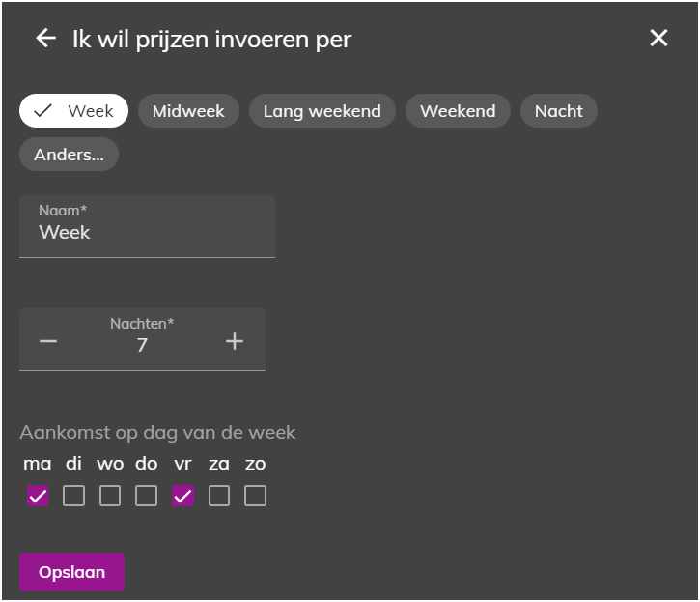
Task: Select the Nacht chip
Action: [558, 111]
